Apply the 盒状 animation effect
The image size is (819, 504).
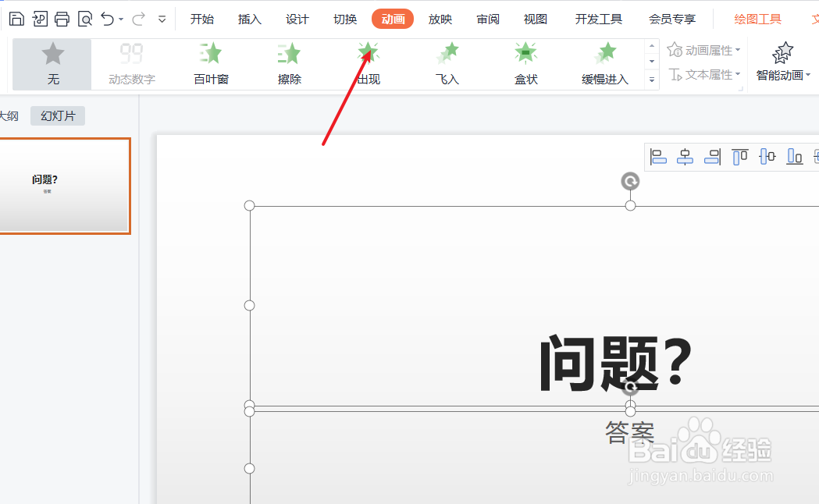pos(526,64)
